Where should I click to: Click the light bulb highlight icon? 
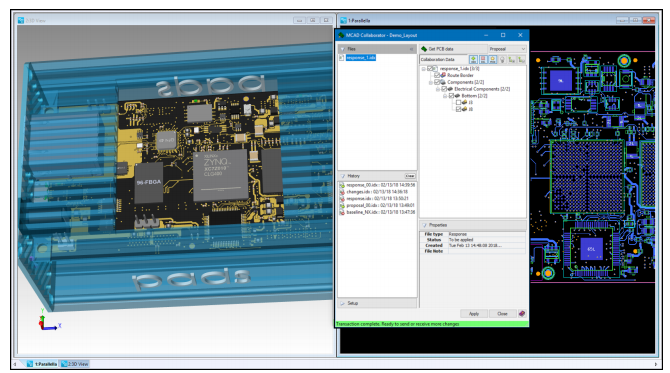[502, 59]
